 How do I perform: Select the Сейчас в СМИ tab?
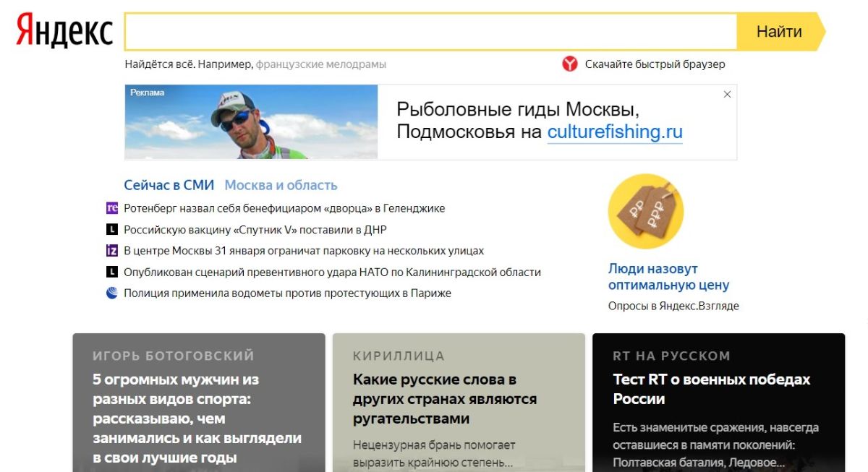[x=169, y=185]
